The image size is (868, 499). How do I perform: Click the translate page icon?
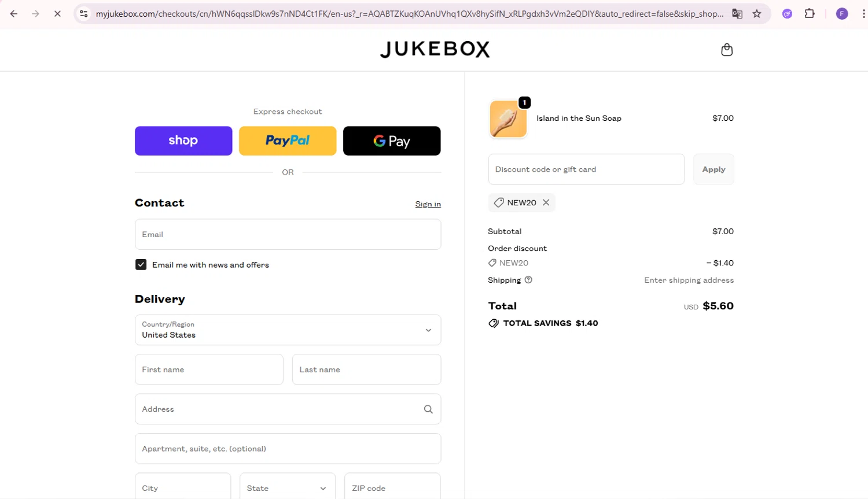click(737, 14)
